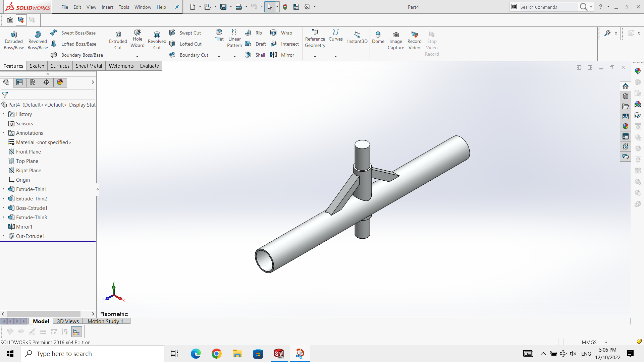The width and height of the screenshot is (644, 362).
Task: Switch to the Evaluate tab
Action: pos(149,66)
